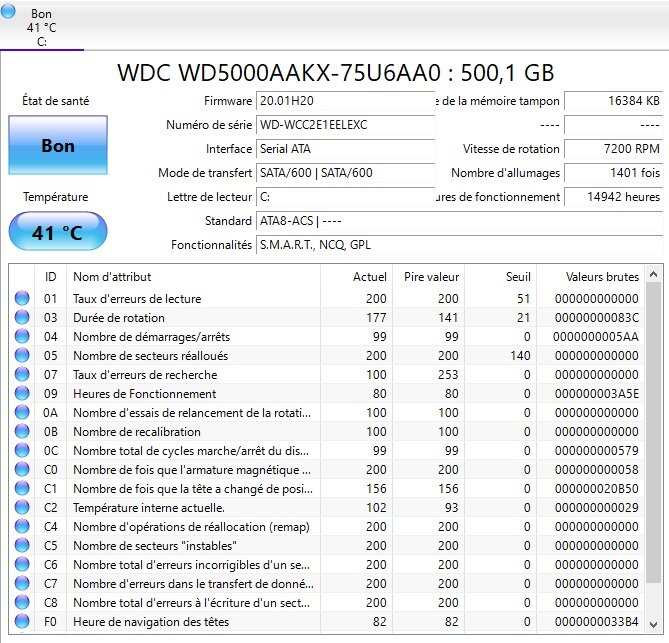Click the status orb for Taux d'erreurs de recherche

pos(22,374)
